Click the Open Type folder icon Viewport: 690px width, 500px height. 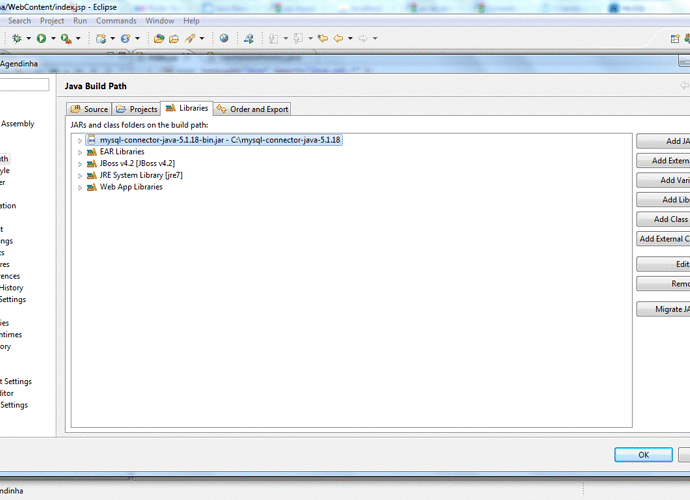tap(159, 39)
